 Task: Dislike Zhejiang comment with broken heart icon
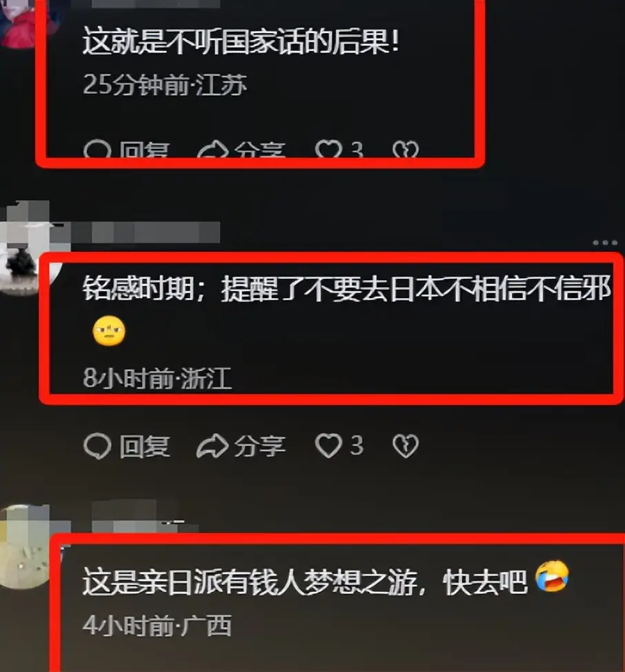coord(405,446)
